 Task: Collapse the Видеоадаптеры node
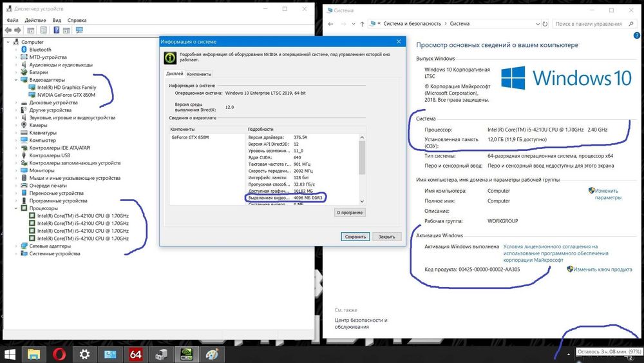tap(16, 80)
